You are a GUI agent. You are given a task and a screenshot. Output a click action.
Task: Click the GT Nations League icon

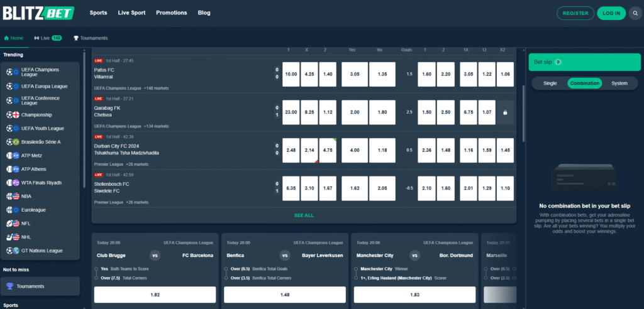13,251
